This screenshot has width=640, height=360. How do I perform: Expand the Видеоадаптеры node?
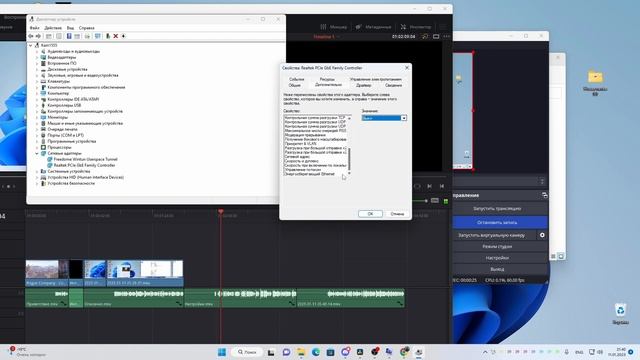click(x=37, y=58)
